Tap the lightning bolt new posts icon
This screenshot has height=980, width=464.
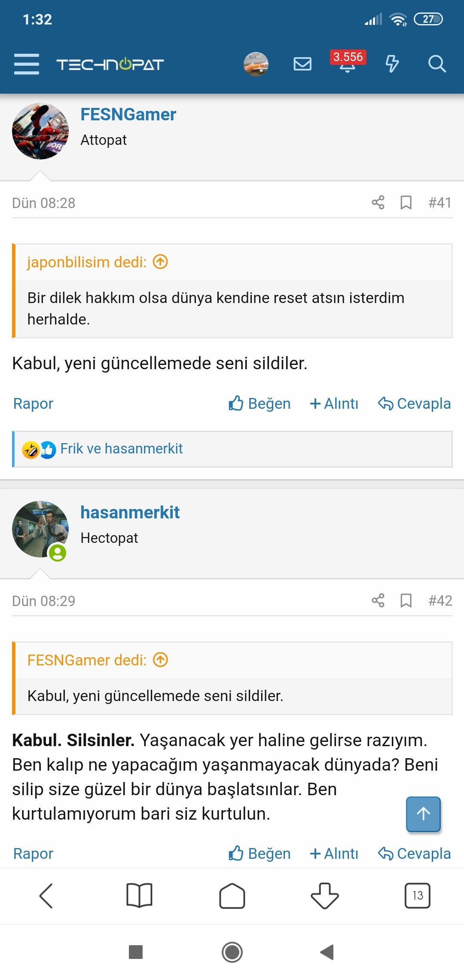pyautogui.click(x=392, y=64)
